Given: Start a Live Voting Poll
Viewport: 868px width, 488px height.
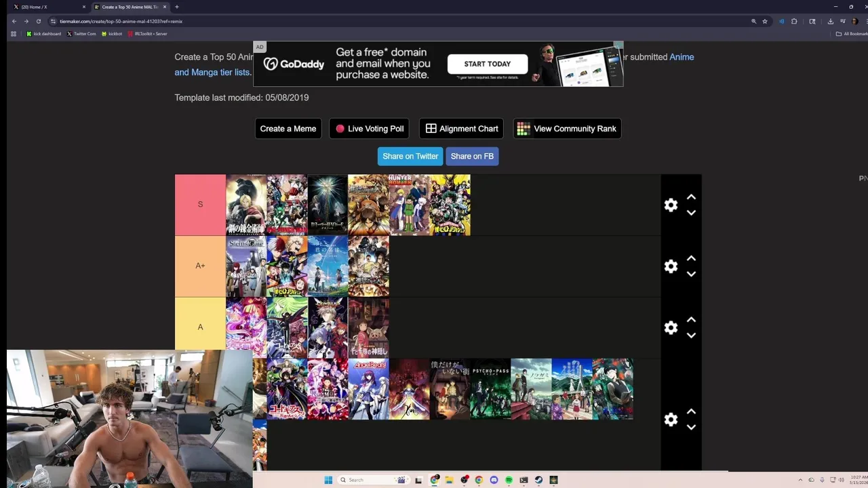Looking at the screenshot, I should tap(369, 129).
